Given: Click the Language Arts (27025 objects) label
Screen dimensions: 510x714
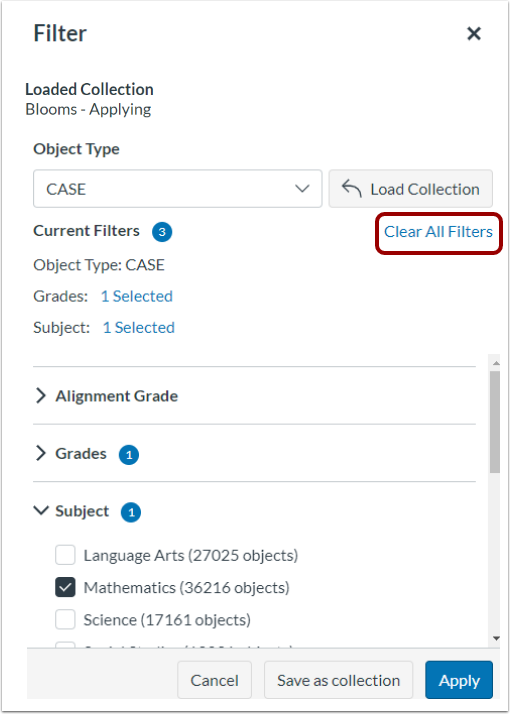Looking at the screenshot, I should pos(191,556).
